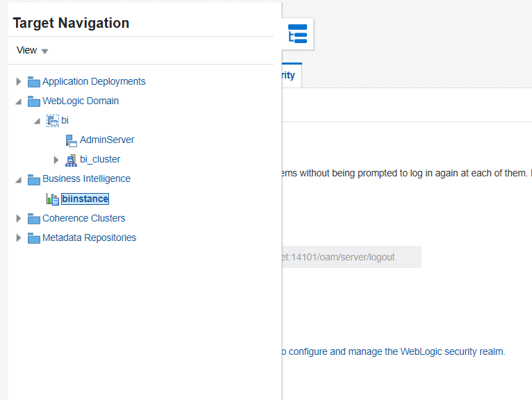
Task: Click the biinstance chart icon
Action: pos(53,199)
